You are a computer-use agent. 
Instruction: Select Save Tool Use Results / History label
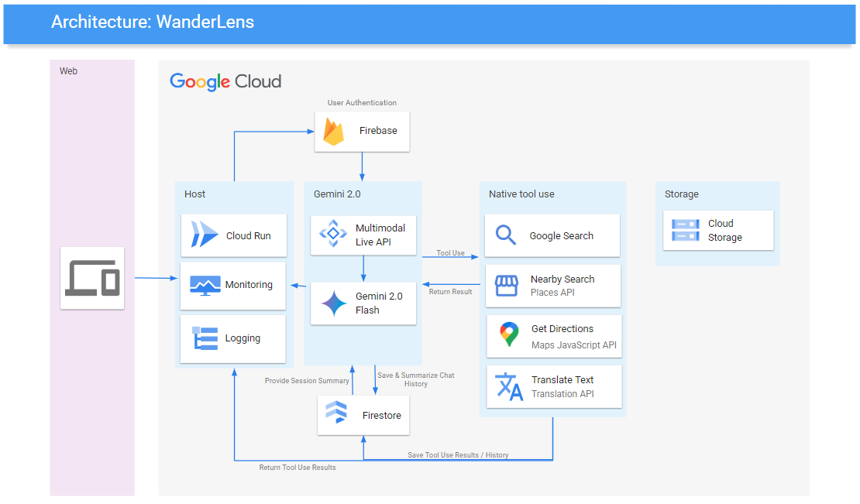[458, 455]
